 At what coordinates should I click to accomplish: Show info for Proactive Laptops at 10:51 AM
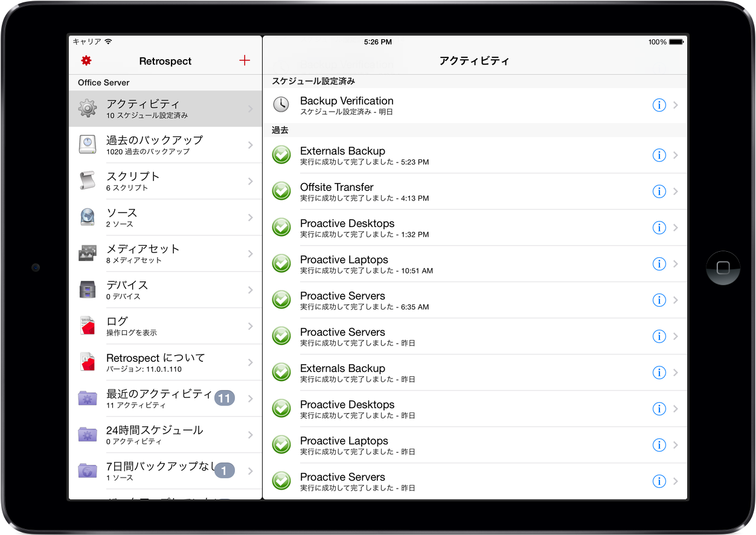point(659,264)
